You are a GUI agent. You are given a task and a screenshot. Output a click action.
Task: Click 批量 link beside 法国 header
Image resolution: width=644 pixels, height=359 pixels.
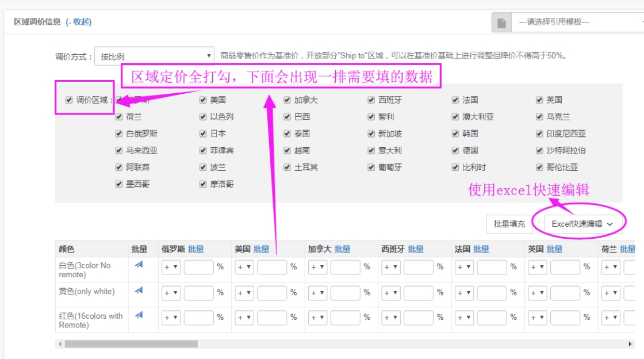481,249
